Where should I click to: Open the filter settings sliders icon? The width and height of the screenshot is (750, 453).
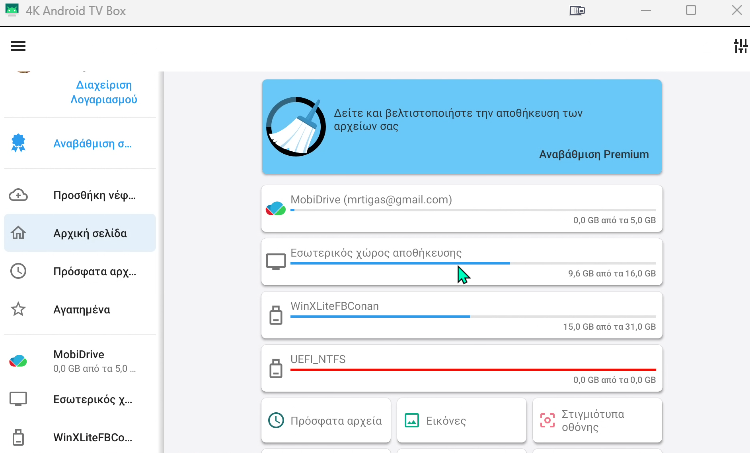click(740, 46)
